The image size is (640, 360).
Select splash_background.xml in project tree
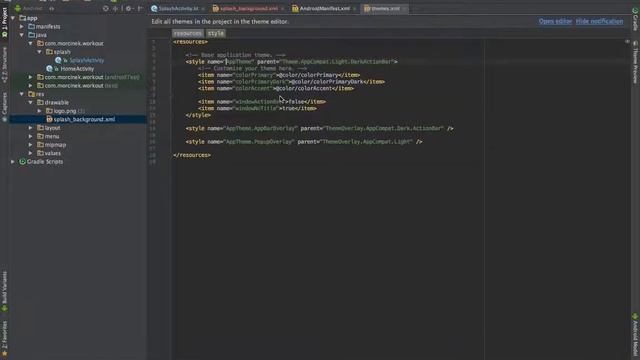click(84, 119)
